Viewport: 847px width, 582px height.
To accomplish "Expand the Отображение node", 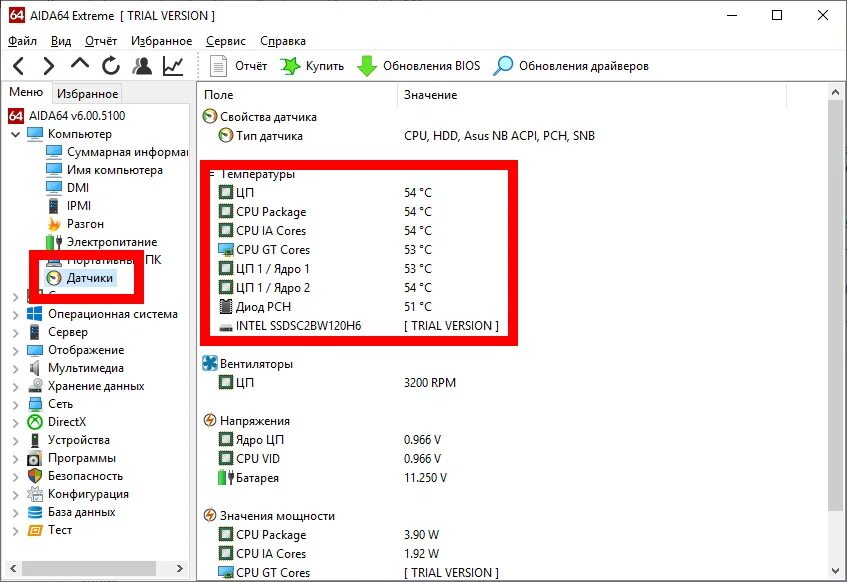I will [x=15, y=351].
